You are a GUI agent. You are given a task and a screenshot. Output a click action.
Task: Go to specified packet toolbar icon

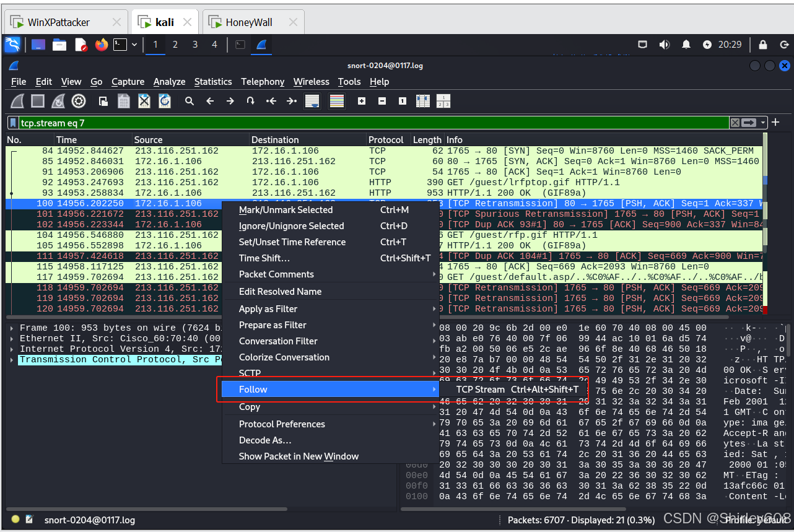(x=250, y=101)
